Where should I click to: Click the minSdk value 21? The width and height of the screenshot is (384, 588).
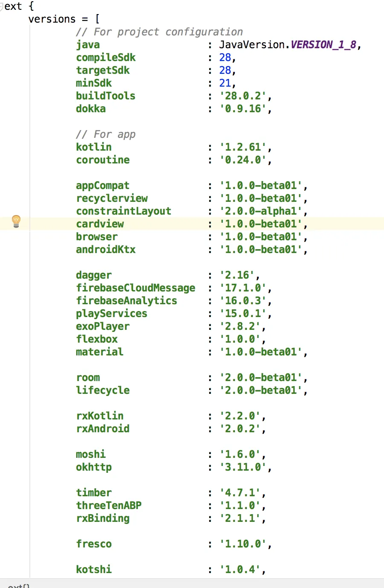point(225,83)
